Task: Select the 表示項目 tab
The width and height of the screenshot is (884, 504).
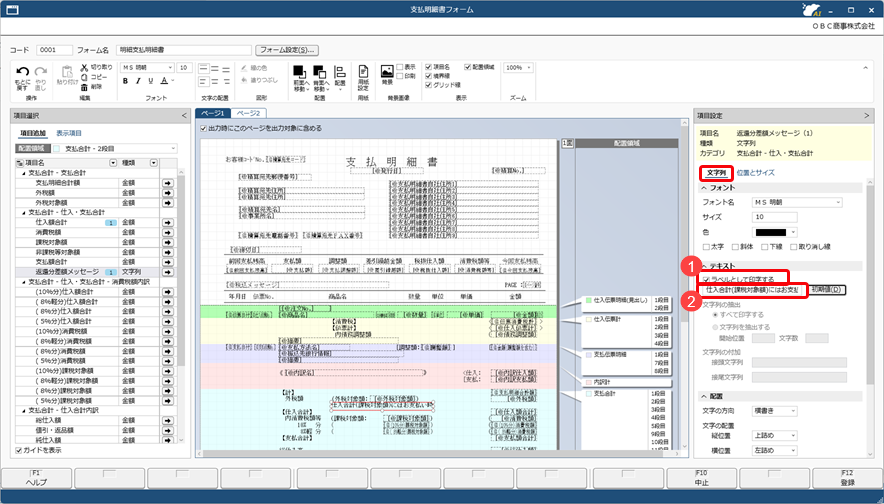Action: coord(69,134)
